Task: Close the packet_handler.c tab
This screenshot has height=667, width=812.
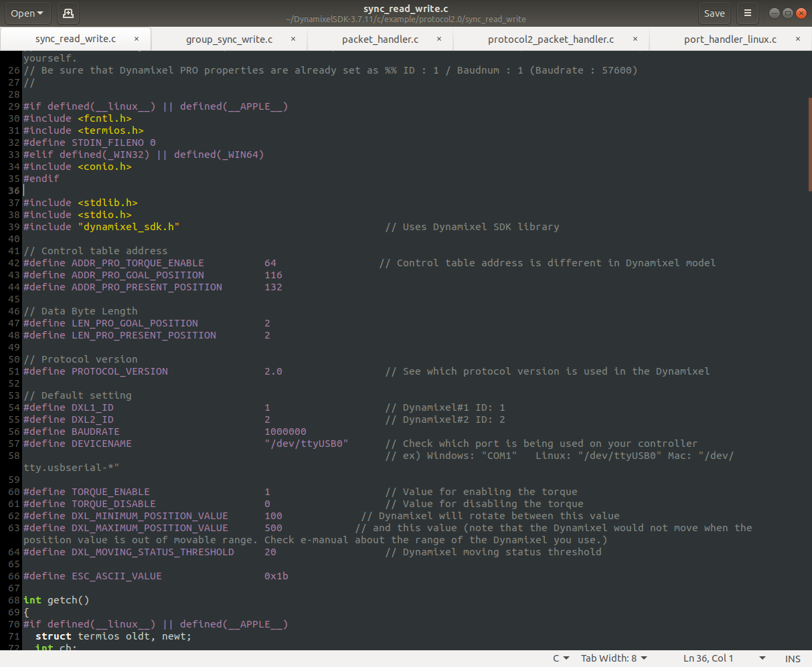Action: pyautogui.click(x=439, y=39)
